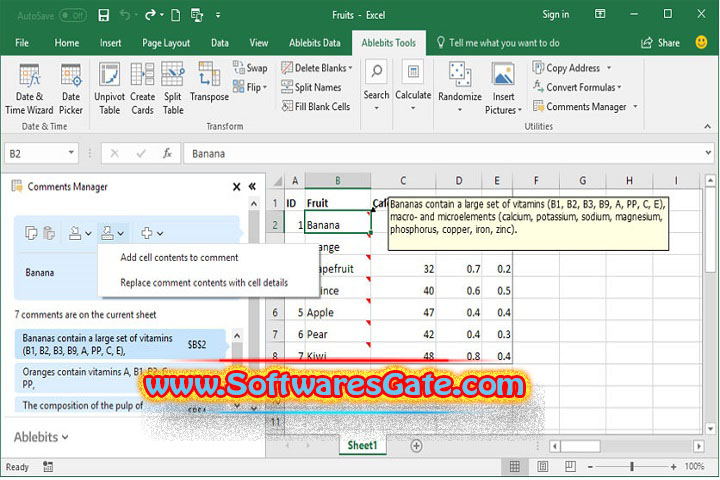Click the Randomize tool
Image resolution: width=720 pixels, height=480 pixels.
click(x=460, y=87)
